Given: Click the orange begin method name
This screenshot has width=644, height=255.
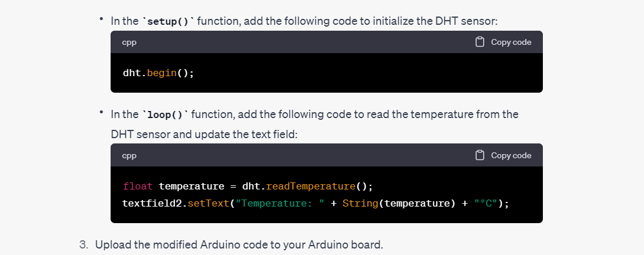Looking at the screenshot, I should tap(161, 73).
